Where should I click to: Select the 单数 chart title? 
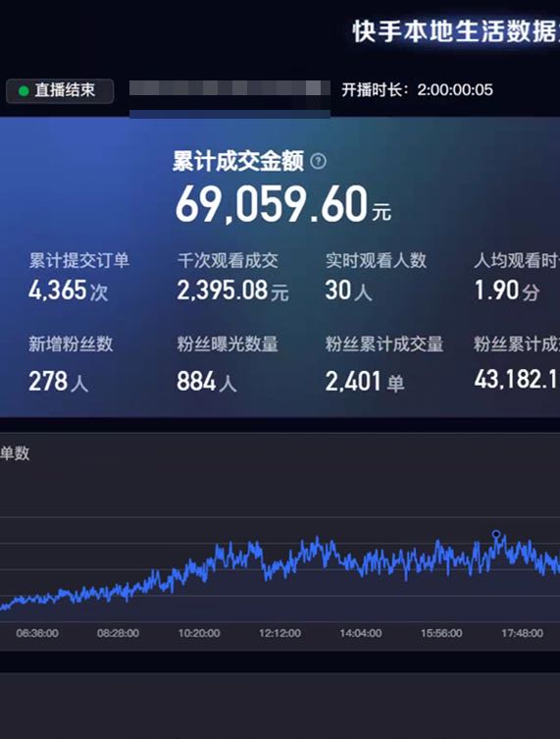(15, 453)
